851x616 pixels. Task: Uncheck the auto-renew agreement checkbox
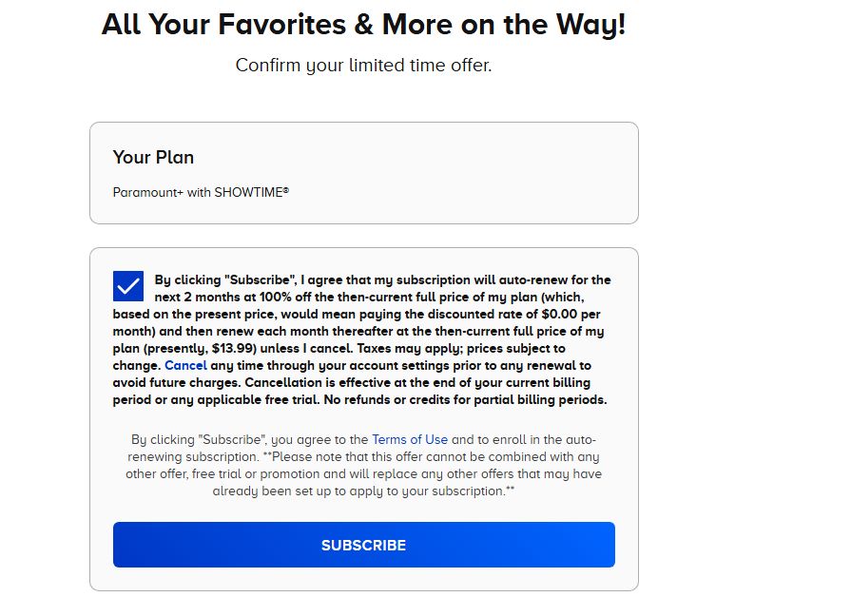128,286
